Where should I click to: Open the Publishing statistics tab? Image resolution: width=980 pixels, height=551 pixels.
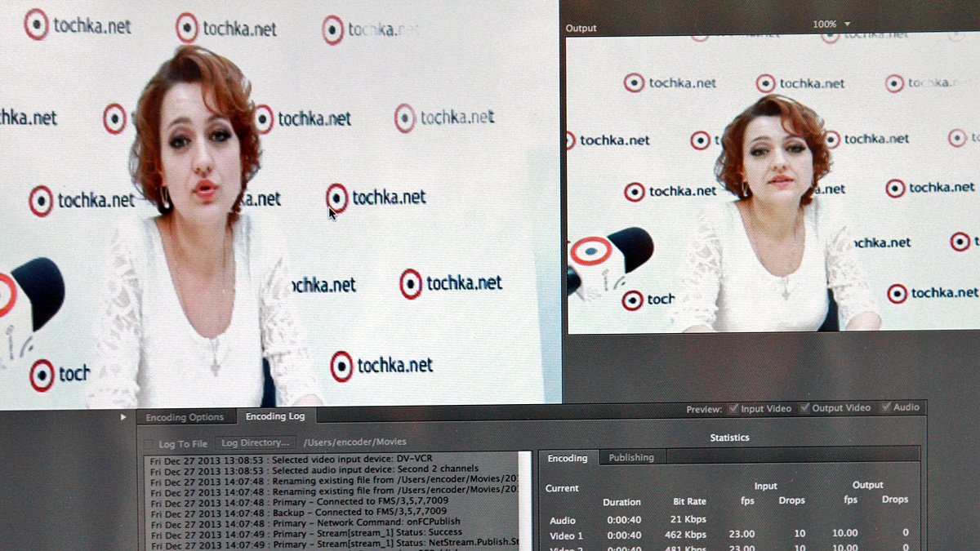point(631,458)
